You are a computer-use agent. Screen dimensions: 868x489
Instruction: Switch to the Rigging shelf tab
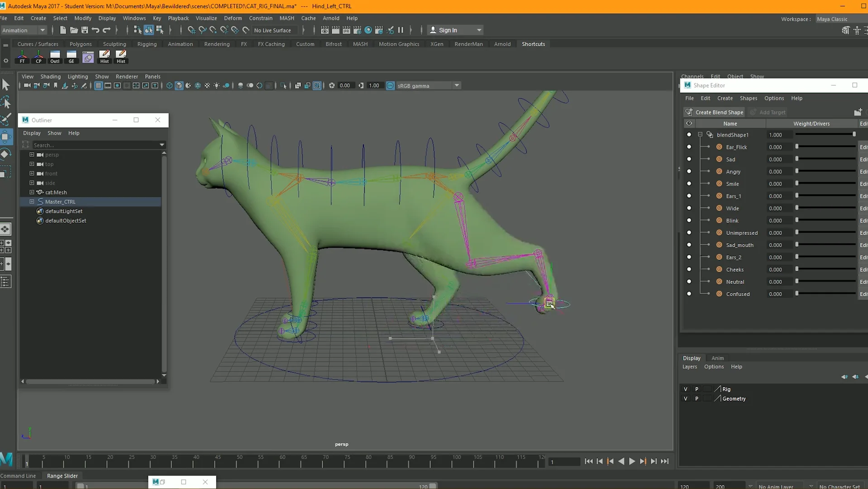(147, 44)
